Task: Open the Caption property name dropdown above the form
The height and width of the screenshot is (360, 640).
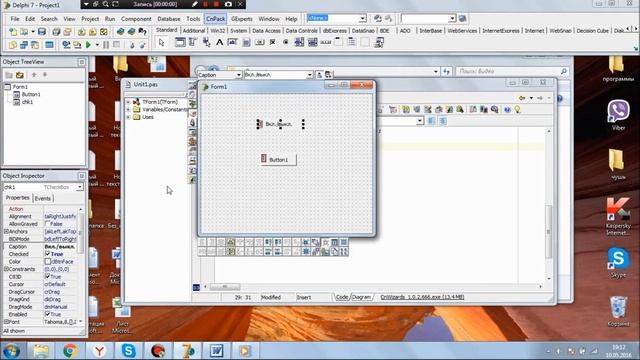Action: (239, 75)
